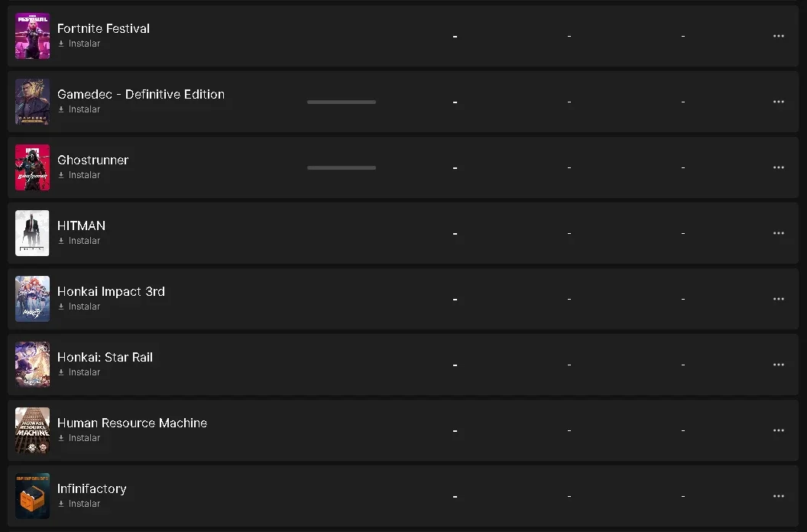Click the HITMAN game cover art
This screenshot has height=532, width=807.
tap(32, 233)
